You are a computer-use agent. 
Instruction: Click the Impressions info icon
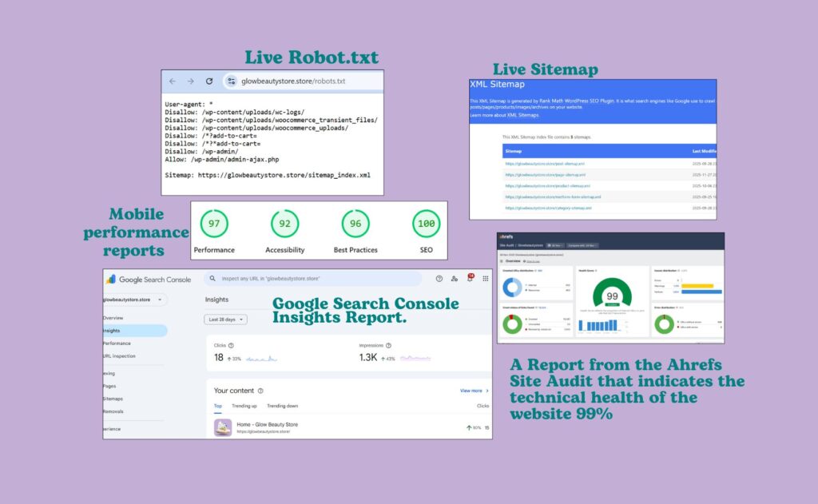pos(389,345)
